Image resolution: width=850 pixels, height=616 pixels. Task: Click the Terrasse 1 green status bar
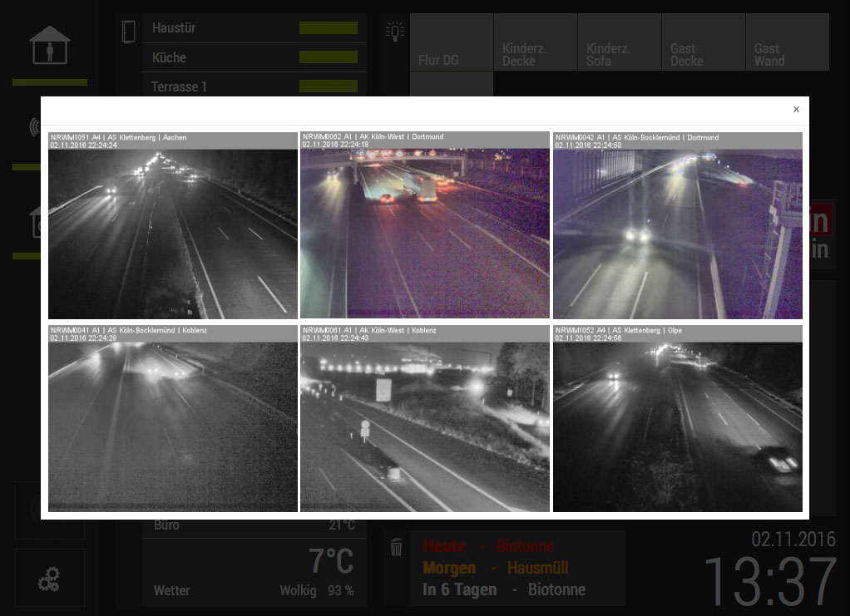click(329, 86)
